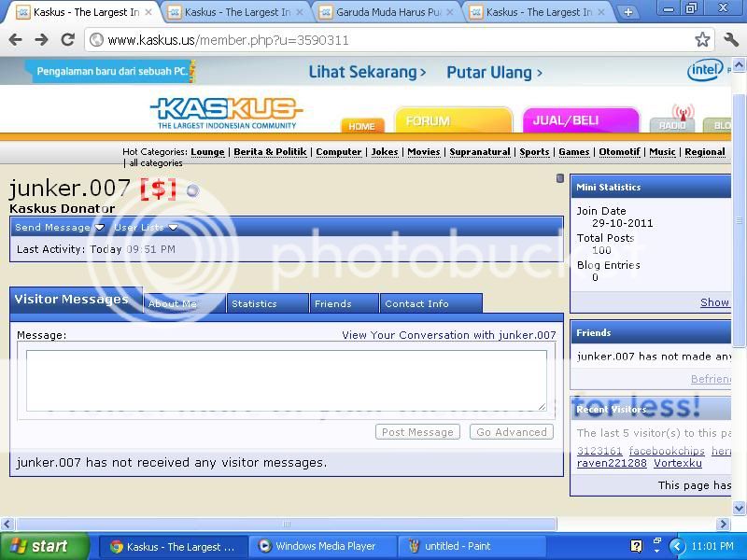Click the Go Advanced button

(512, 432)
